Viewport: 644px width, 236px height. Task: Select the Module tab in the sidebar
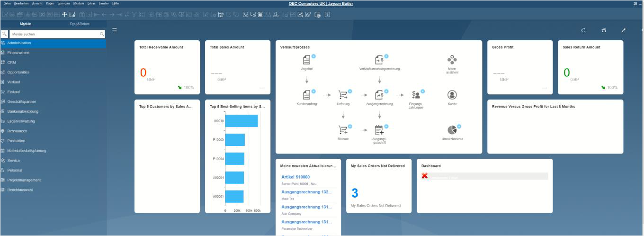(x=26, y=24)
